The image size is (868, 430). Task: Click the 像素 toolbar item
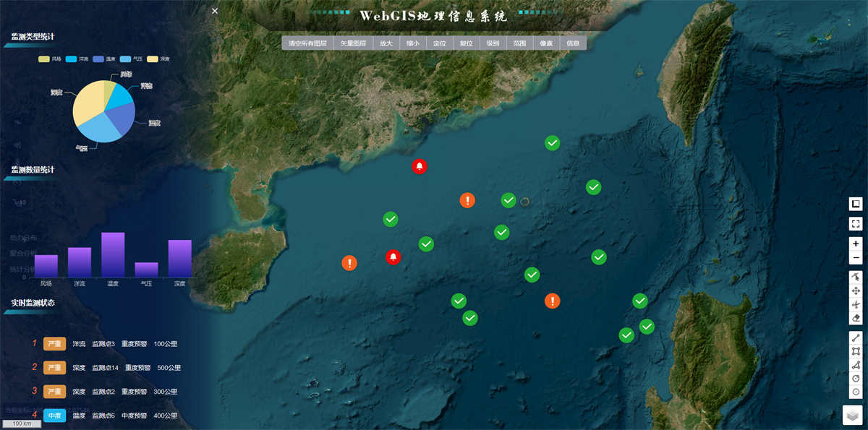[546, 43]
